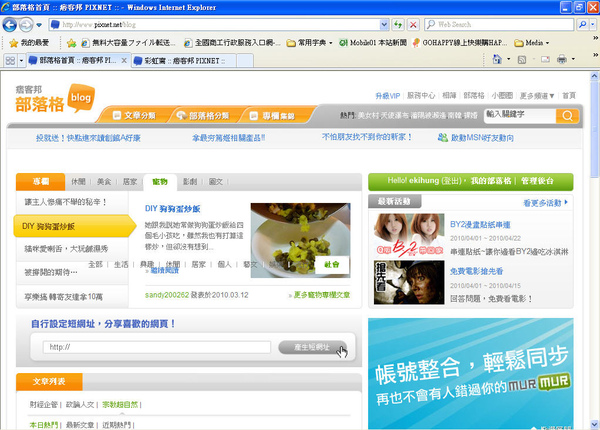The image size is (600, 430).
Task: Open the search provider dropdown arrow
Action: click(592, 24)
